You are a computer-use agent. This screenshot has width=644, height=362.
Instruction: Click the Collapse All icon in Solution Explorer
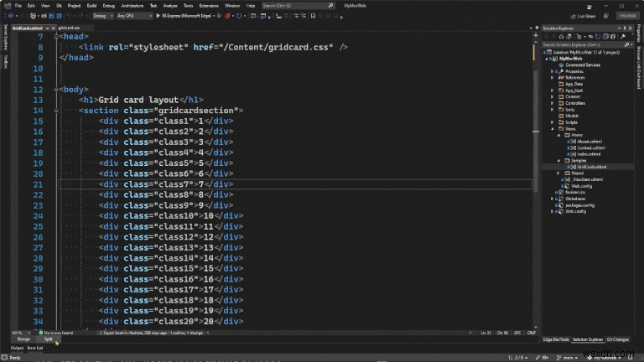(605, 37)
